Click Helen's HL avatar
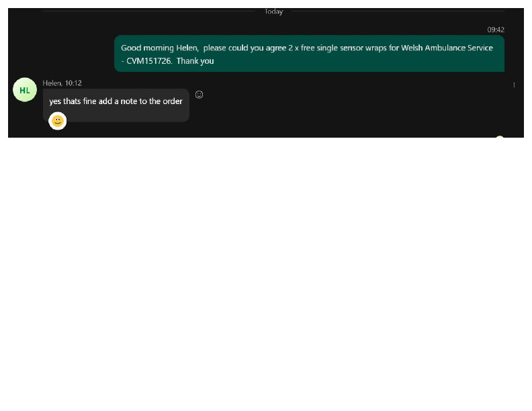Screen dimensions: 532x411 click(x=25, y=90)
